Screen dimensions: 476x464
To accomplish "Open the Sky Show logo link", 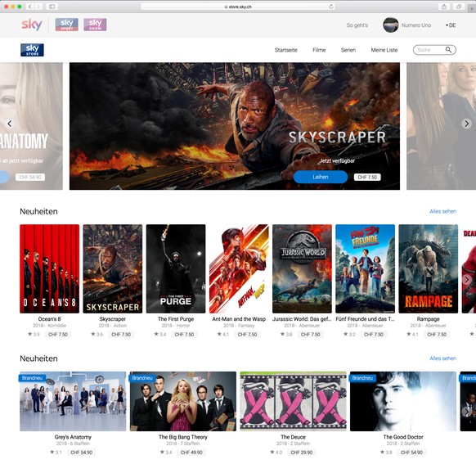I will pyautogui.click(x=95, y=25).
